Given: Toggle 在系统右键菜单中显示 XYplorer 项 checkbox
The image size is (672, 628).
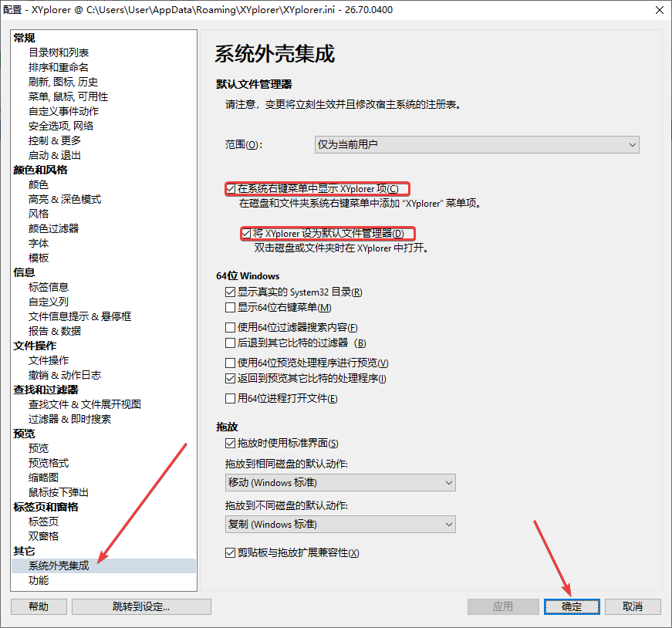Looking at the screenshot, I should point(231,188).
